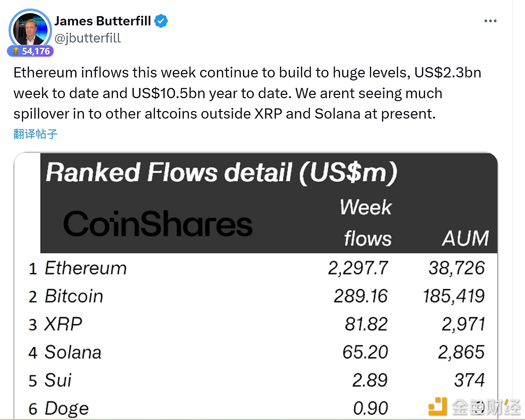Click the CoinShares logo in the chart
This screenshot has width=525, height=420.
coord(158,224)
